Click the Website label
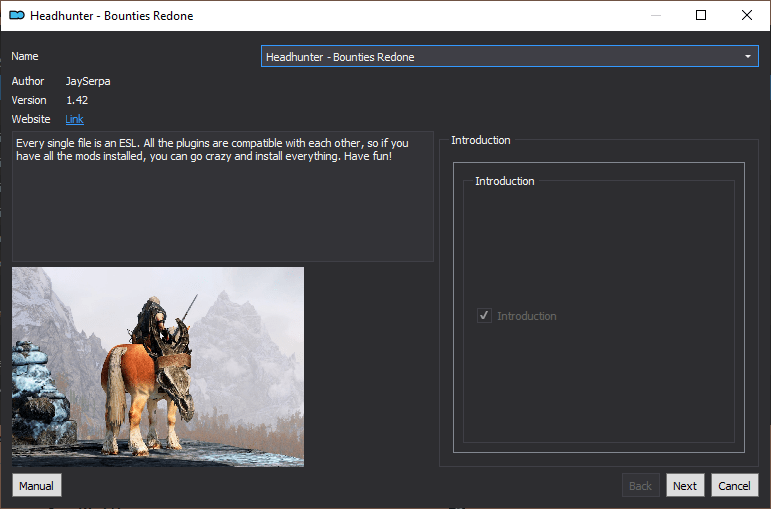 (31, 119)
